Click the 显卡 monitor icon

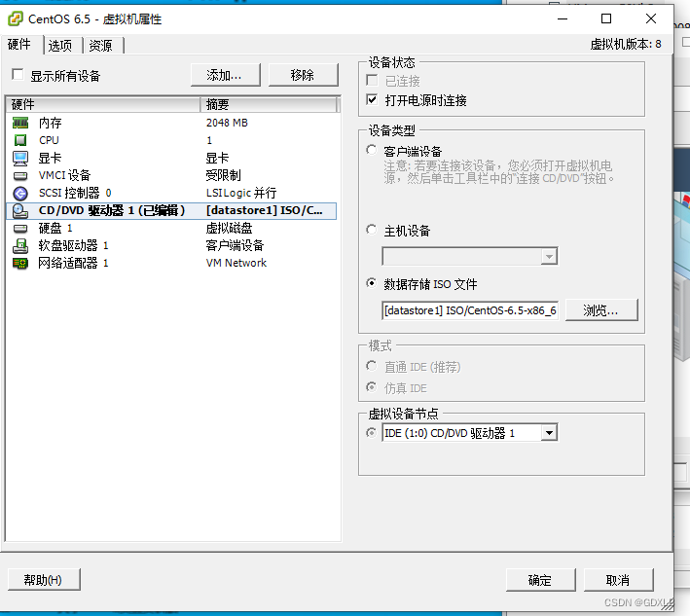20,159
